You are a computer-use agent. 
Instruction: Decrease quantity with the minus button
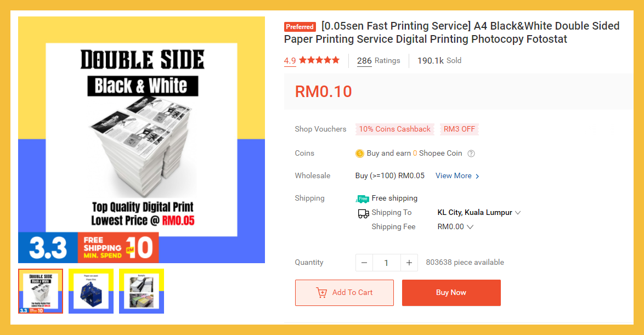click(x=364, y=263)
